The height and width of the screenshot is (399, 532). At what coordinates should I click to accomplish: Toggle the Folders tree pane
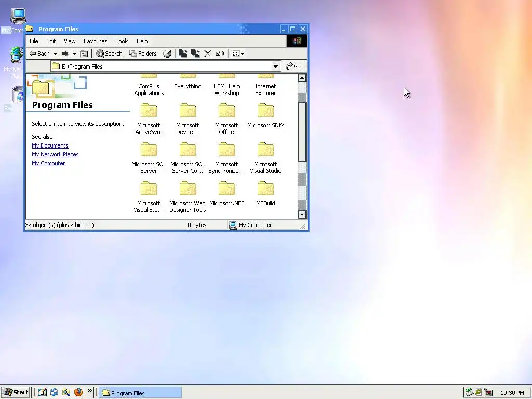click(x=143, y=54)
